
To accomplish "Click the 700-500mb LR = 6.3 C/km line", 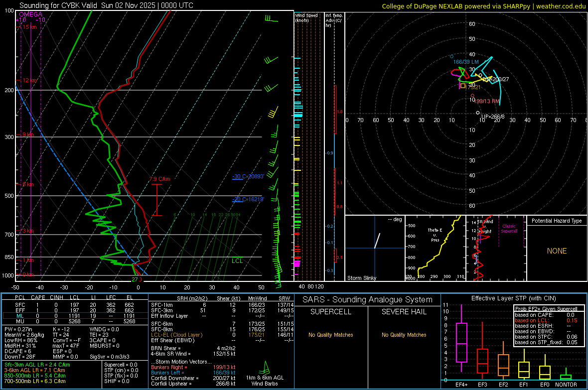I will pos(35,381).
